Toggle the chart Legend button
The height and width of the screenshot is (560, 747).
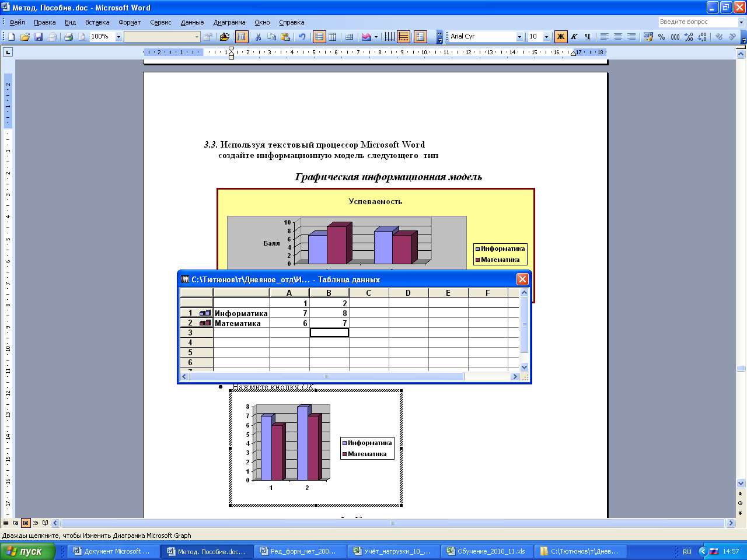[x=420, y=37]
